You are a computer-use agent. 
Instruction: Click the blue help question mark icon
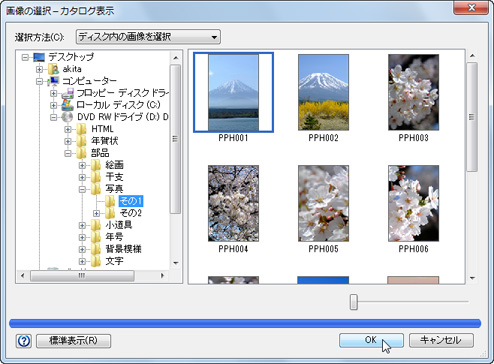[x=24, y=341]
